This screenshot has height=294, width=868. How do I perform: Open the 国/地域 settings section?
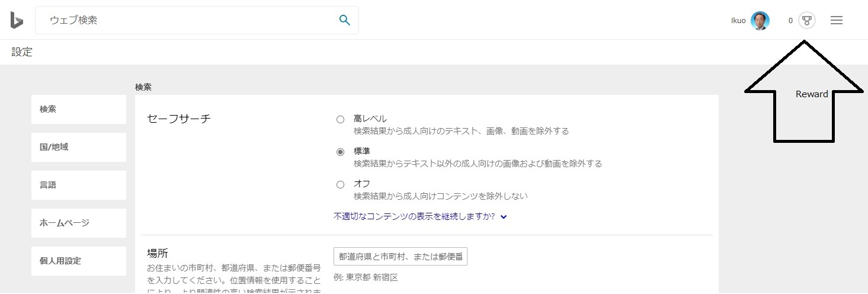tap(78, 147)
